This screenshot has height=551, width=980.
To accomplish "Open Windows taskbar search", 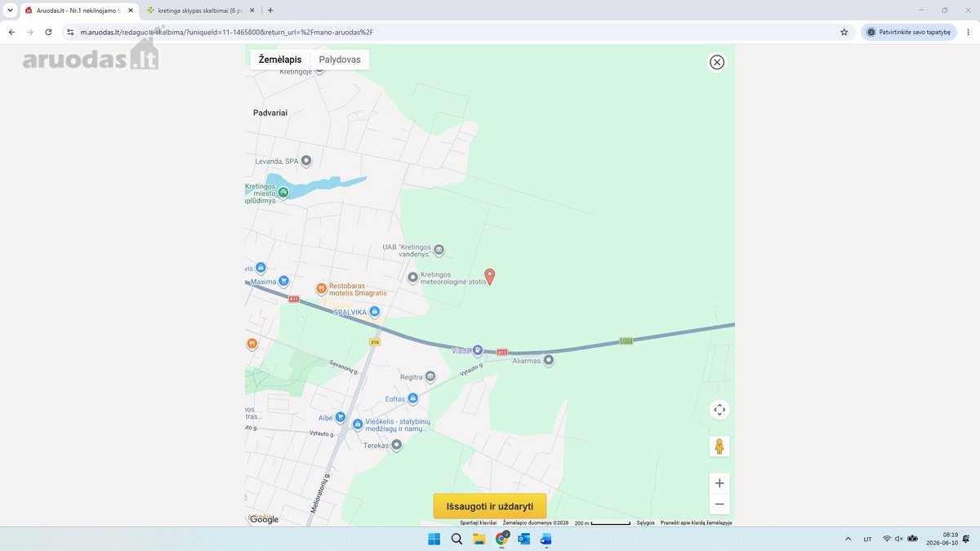I will pos(457,539).
